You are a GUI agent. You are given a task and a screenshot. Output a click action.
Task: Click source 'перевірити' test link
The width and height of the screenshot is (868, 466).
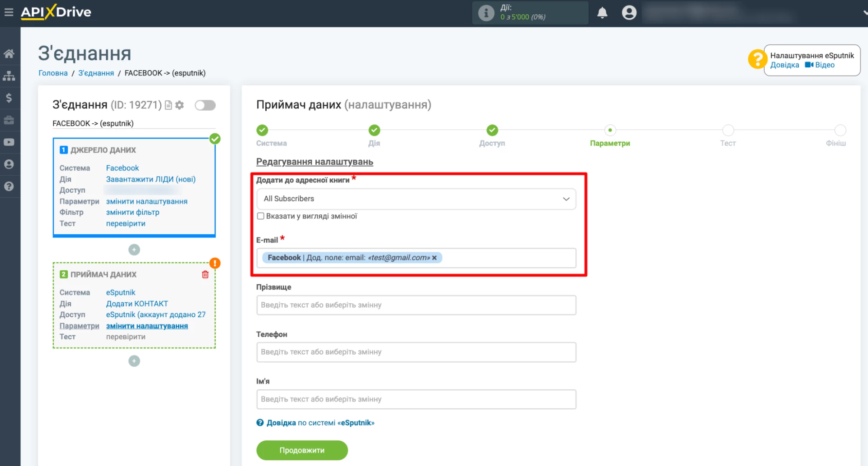(125, 223)
